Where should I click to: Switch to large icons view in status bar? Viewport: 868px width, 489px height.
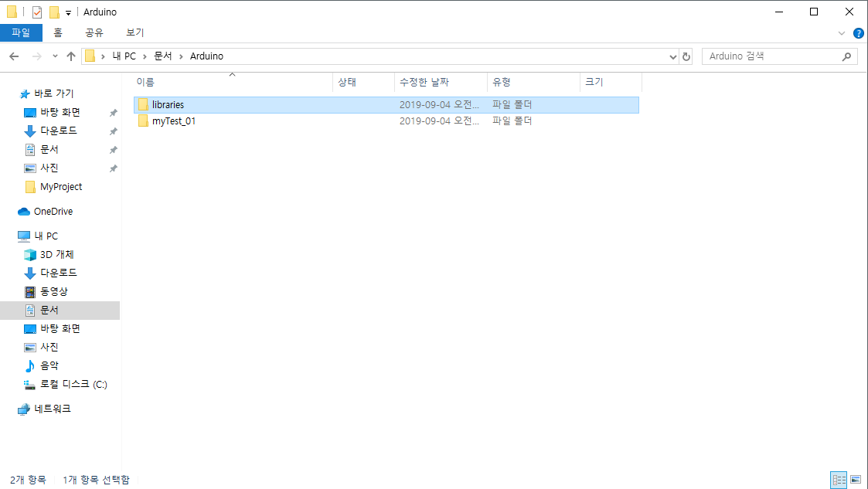coord(856,480)
